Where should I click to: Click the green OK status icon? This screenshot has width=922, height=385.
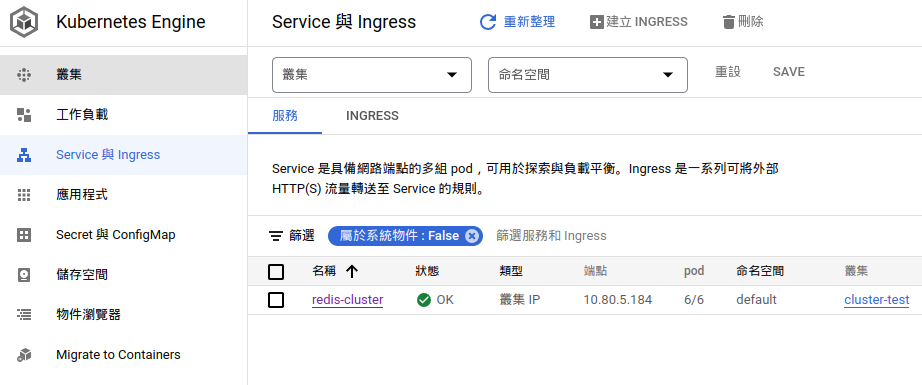[423, 300]
